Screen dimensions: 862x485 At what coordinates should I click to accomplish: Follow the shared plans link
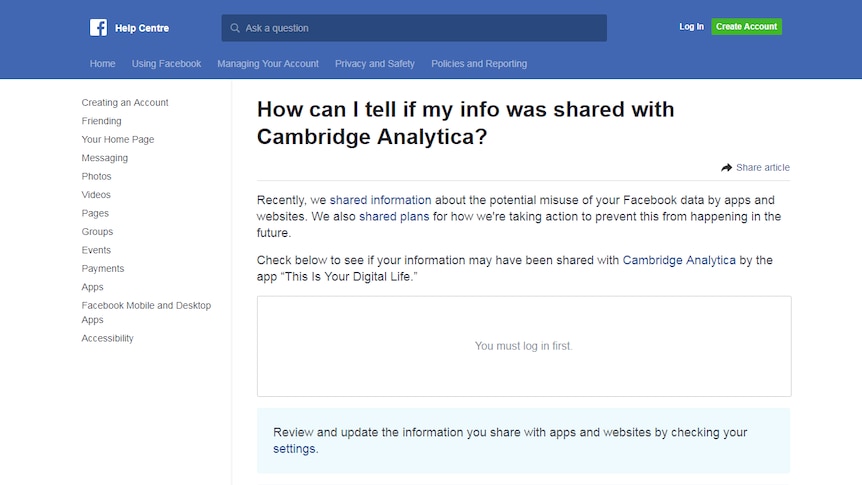coord(394,217)
